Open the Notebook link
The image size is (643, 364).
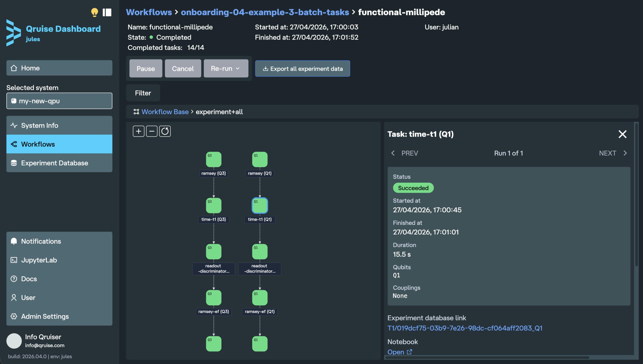tap(400, 352)
